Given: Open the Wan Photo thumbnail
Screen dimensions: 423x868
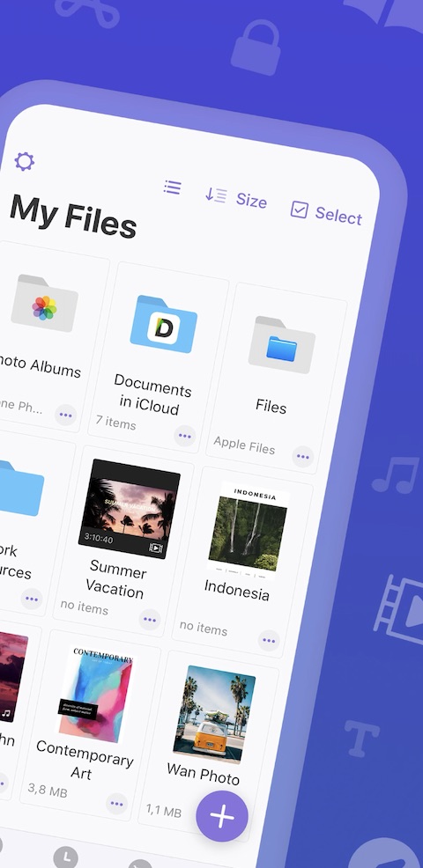Looking at the screenshot, I should pyautogui.click(x=214, y=715).
